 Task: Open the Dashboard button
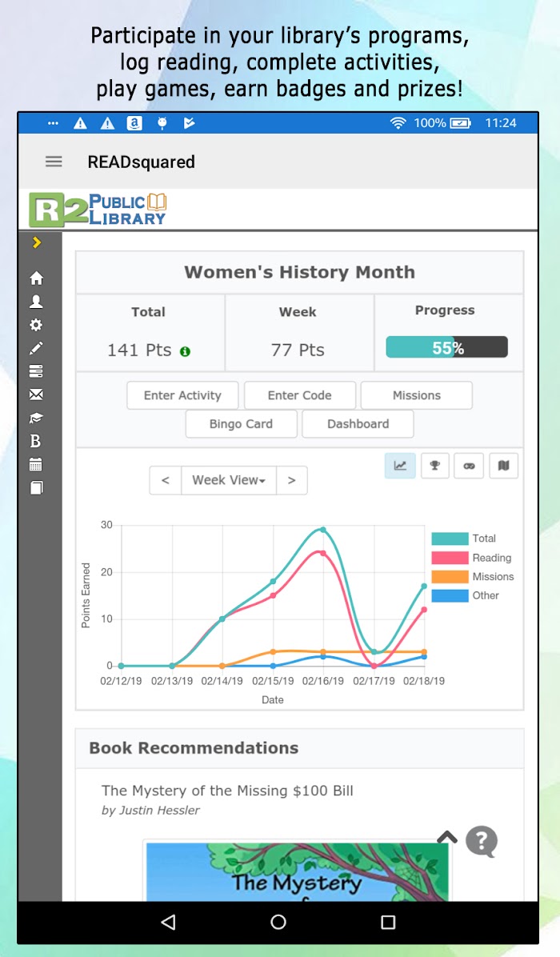click(x=358, y=423)
